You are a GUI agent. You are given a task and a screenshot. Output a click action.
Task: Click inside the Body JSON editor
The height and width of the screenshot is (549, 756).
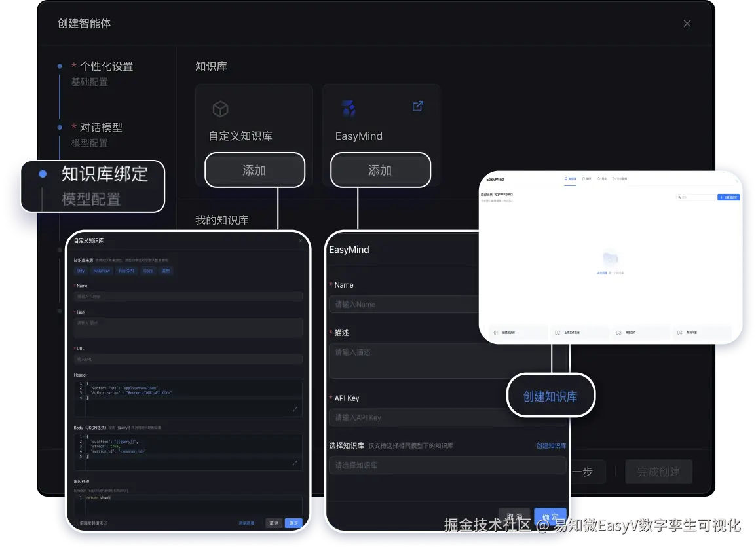[188, 451]
